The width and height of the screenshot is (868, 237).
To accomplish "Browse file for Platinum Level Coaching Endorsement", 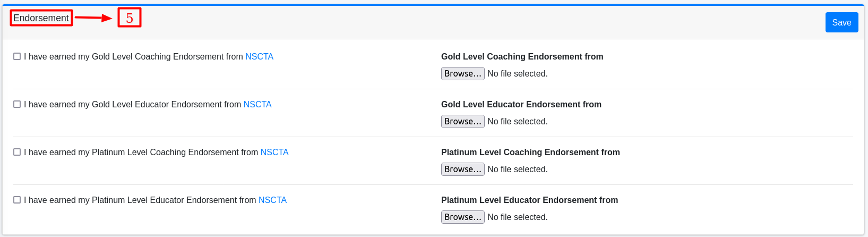I will point(462,169).
